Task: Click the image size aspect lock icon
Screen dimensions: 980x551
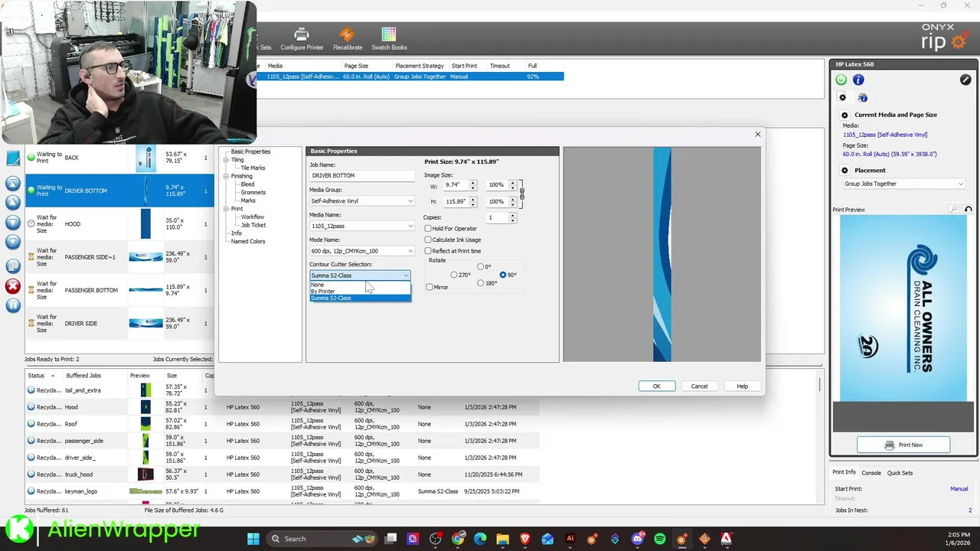Action: [522, 193]
